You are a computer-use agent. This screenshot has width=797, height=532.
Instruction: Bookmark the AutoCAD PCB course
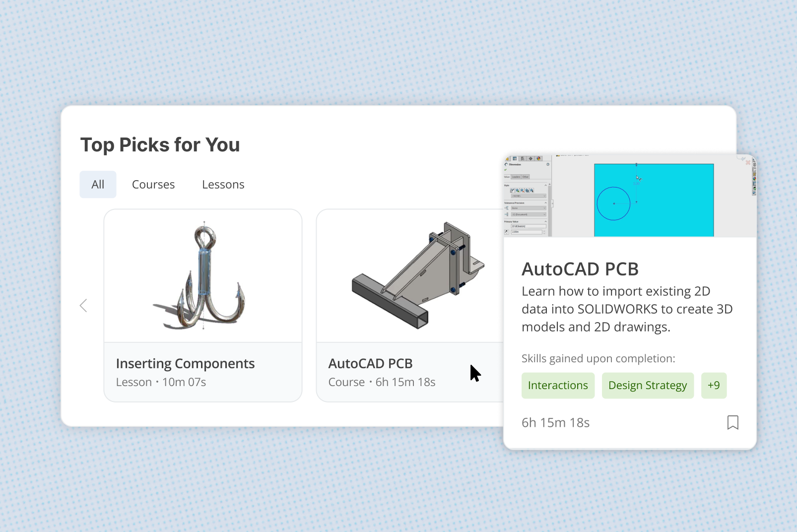tap(732, 423)
